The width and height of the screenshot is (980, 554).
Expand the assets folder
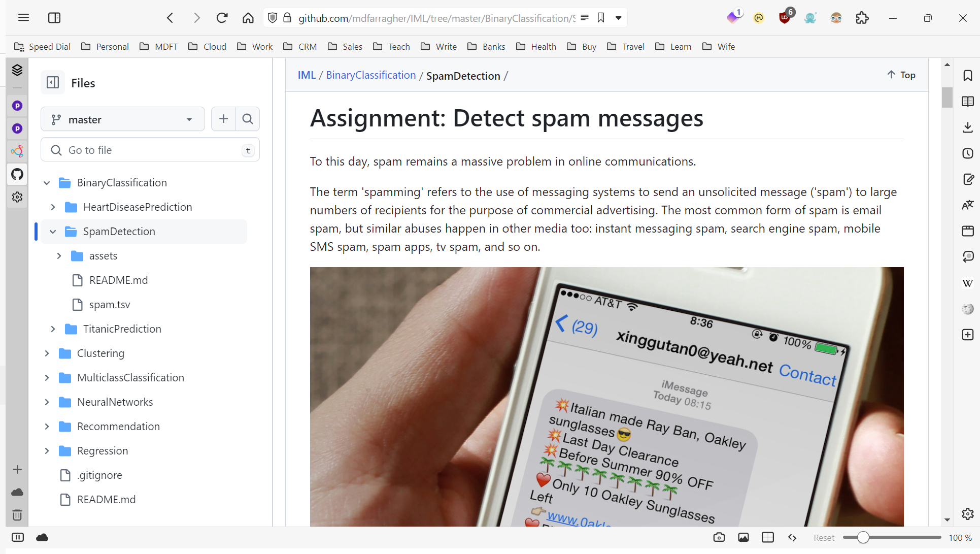(59, 256)
